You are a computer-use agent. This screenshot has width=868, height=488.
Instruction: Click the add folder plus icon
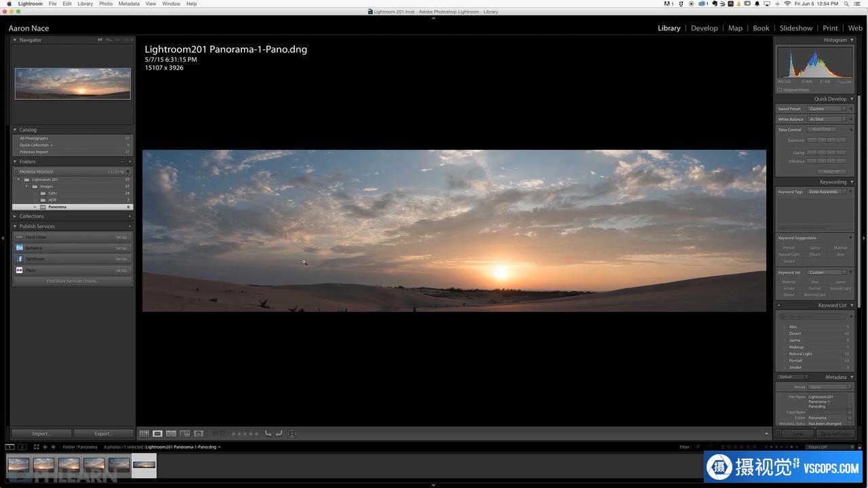coord(130,162)
